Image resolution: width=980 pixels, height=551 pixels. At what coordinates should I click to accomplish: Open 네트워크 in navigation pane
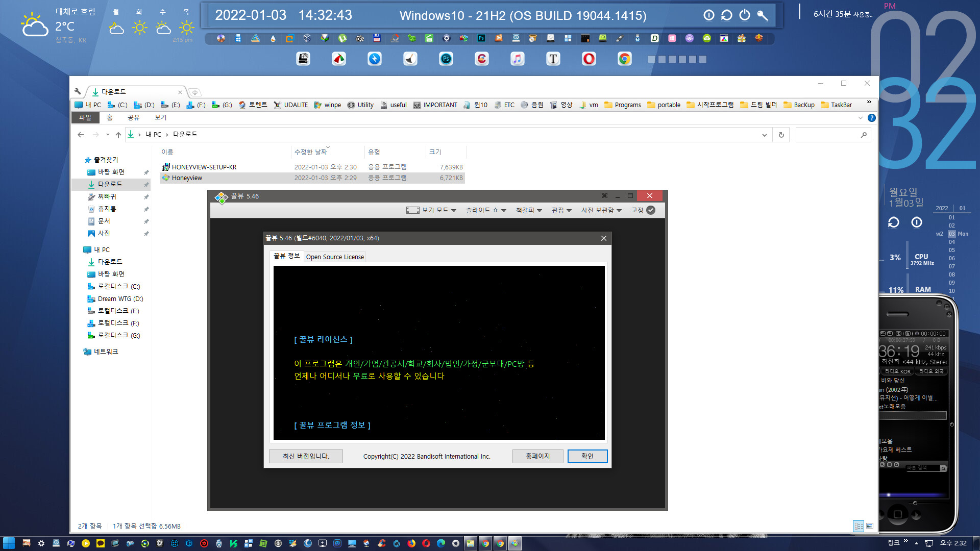(106, 352)
